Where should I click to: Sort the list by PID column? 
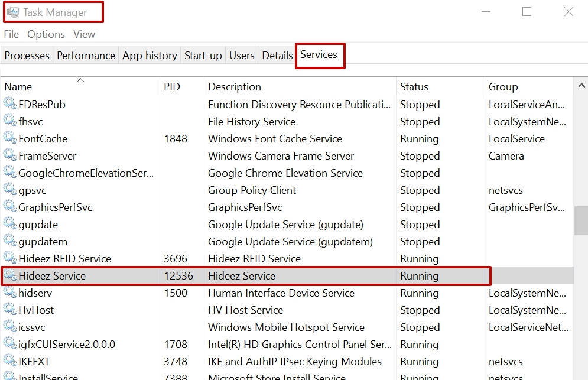tap(171, 87)
